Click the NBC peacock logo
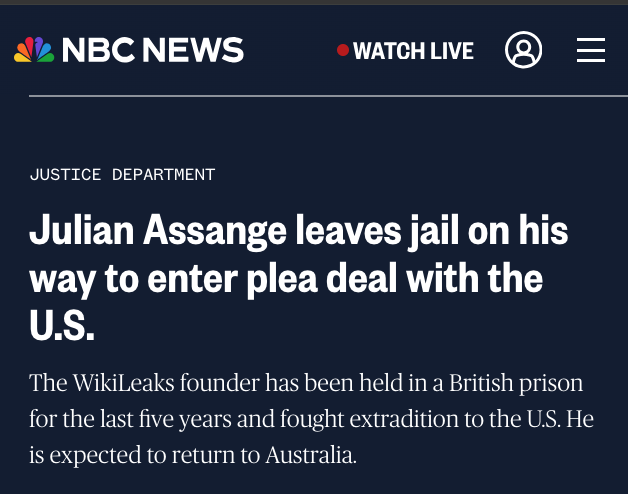Screen dimensions: 628x494 [33, 50]
